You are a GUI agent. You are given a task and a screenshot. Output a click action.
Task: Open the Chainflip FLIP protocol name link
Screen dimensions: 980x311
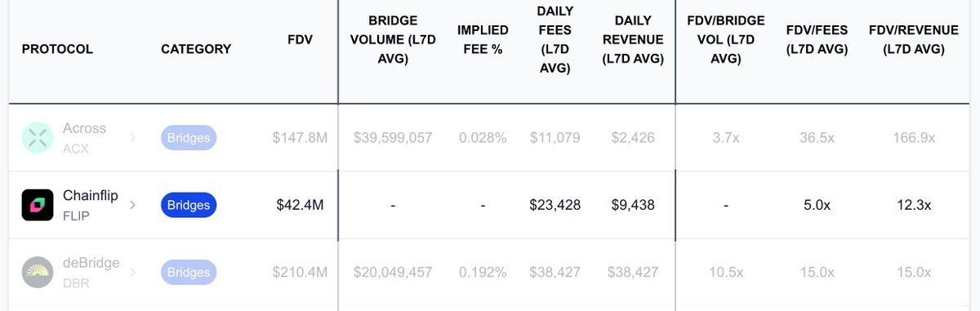(88, 205)
